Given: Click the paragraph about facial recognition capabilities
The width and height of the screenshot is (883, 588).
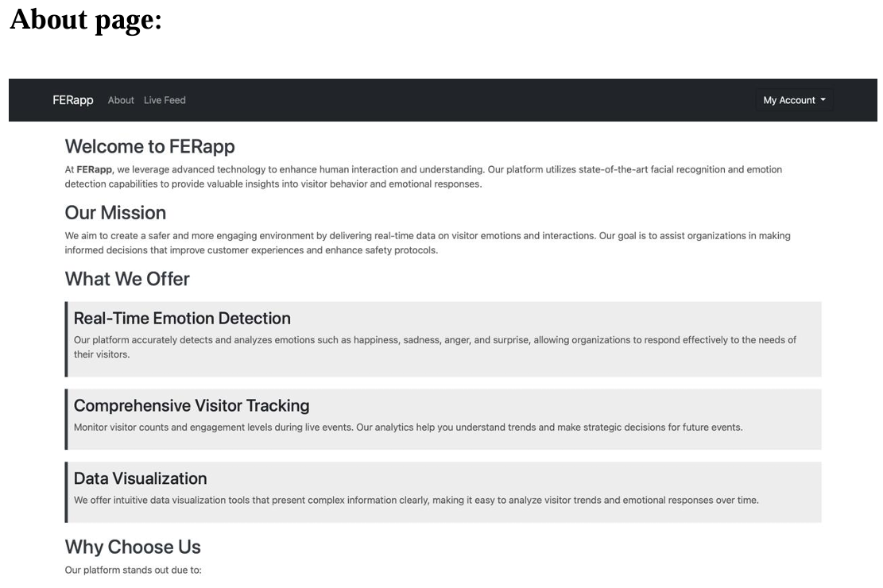Looking at the screenshot, I should 423,177.
